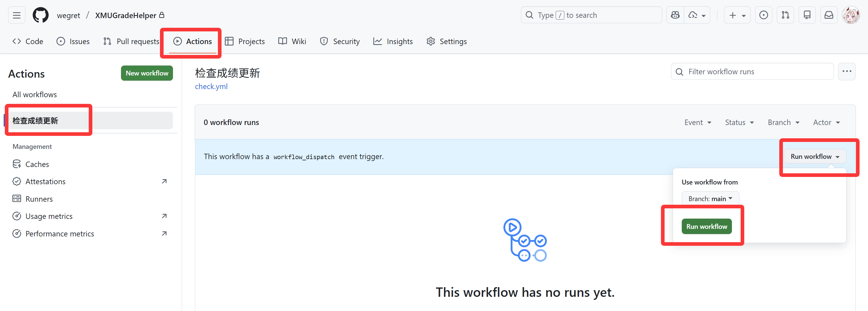Click the Filter workflow runs field
Image resolution: width=868 pixels, height=311 pixels.
[x=752, y=72]
